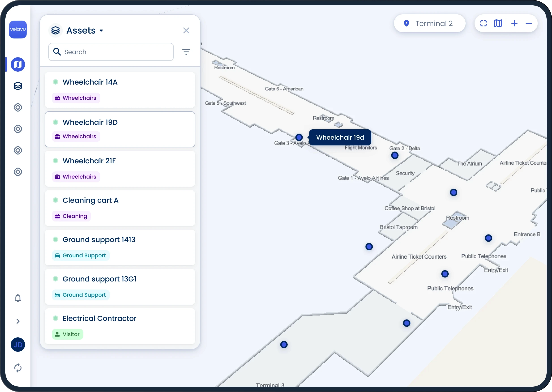Image resolution: width=552 pixels, height=392 pixels.
Task: Click the Bristol Taproom map label
Action: pos(398,227)
